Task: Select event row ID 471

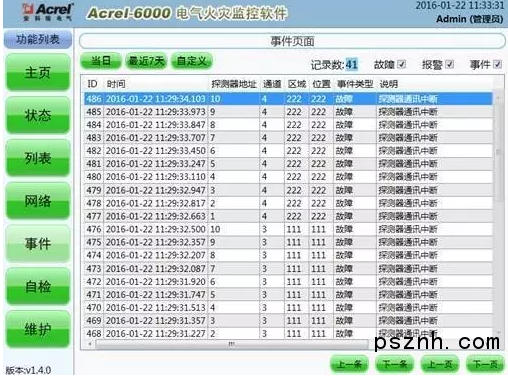Action: (x=288, y=294)
